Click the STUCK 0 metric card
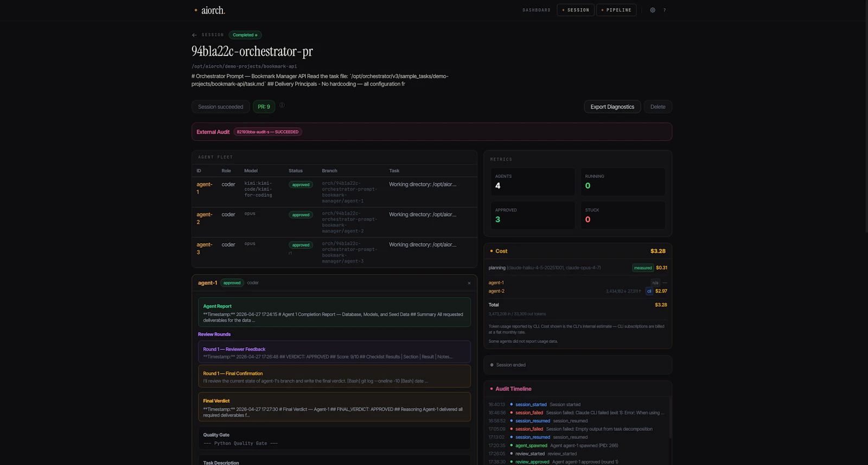 (623, 215)
